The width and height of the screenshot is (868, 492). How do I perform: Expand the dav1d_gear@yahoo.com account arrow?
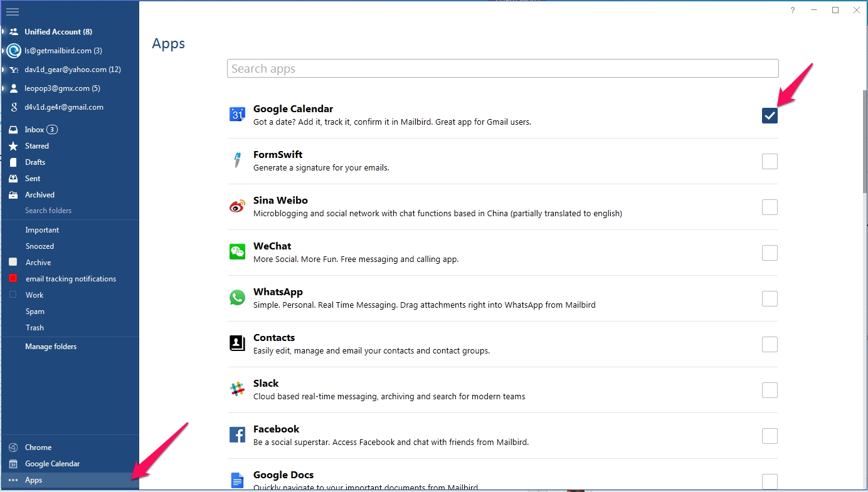coord(3,70)
